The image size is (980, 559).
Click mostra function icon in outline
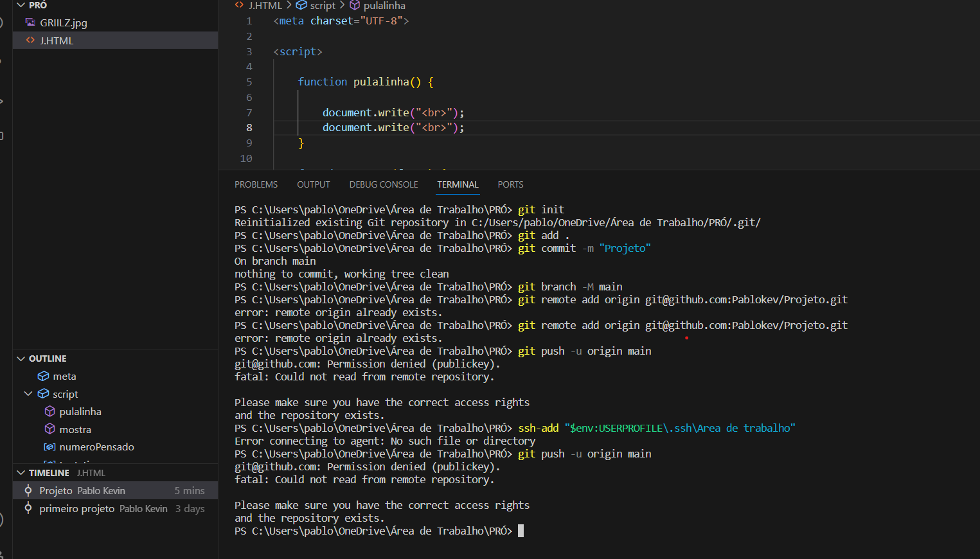coord(49,429)
